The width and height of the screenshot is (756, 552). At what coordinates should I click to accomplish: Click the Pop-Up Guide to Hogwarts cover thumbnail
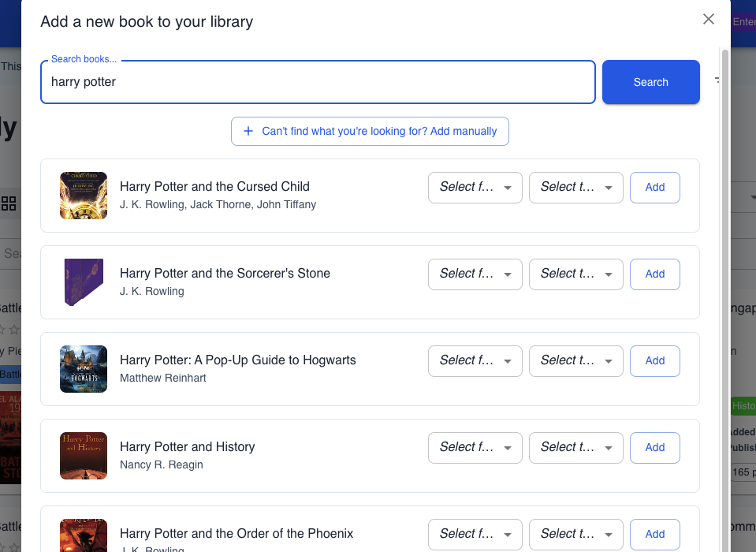[x=84, y=369]
